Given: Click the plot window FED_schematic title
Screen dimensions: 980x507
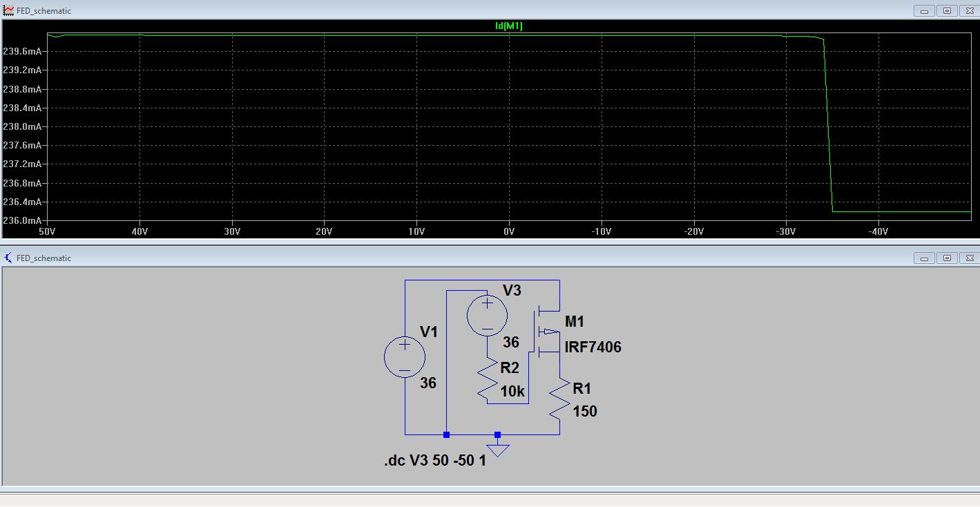Looking at the screenshot, I should 44,11.
